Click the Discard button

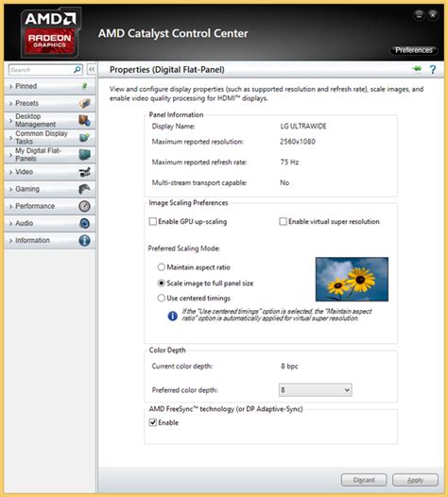click(x=364, y=480)
